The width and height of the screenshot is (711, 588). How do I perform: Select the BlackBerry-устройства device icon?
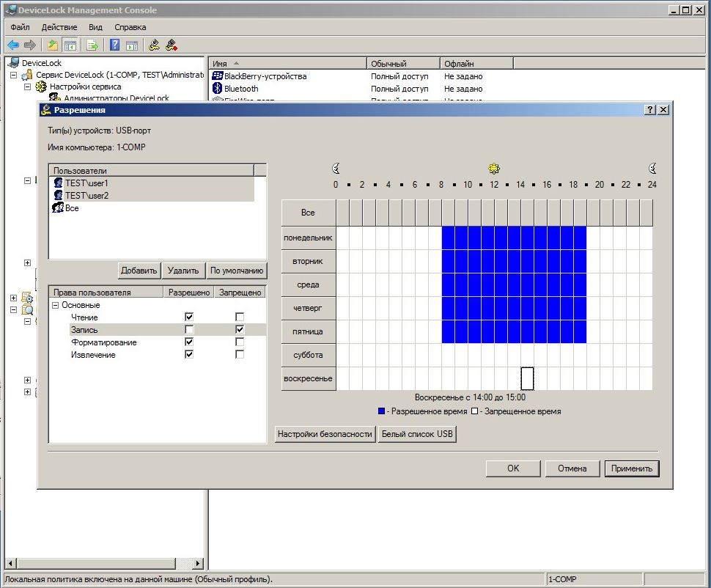[217, 76]
